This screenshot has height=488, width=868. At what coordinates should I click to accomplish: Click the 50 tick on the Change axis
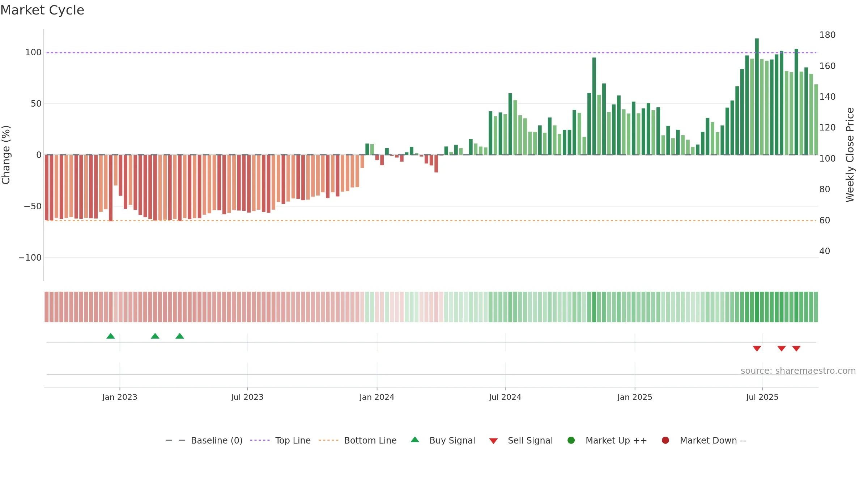(x=36, y=104)
